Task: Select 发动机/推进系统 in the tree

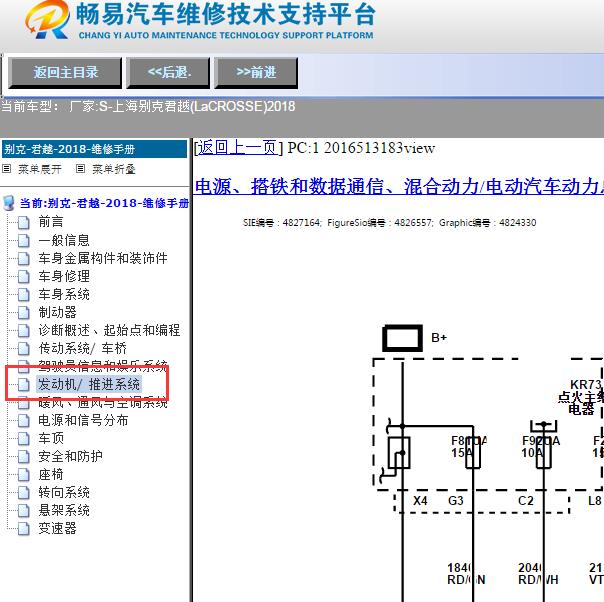Action: point(89,384)
